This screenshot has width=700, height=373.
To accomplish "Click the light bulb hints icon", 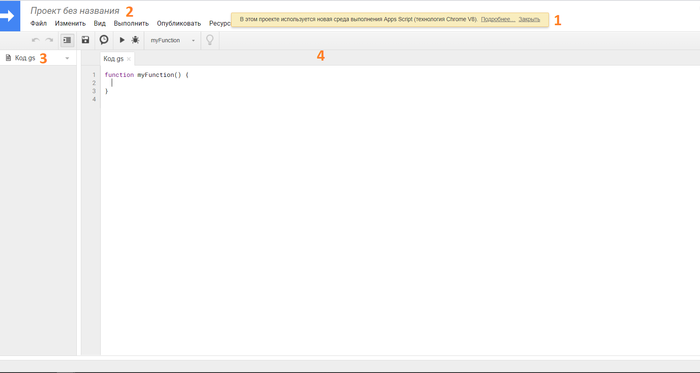I will tap(209, 40).
